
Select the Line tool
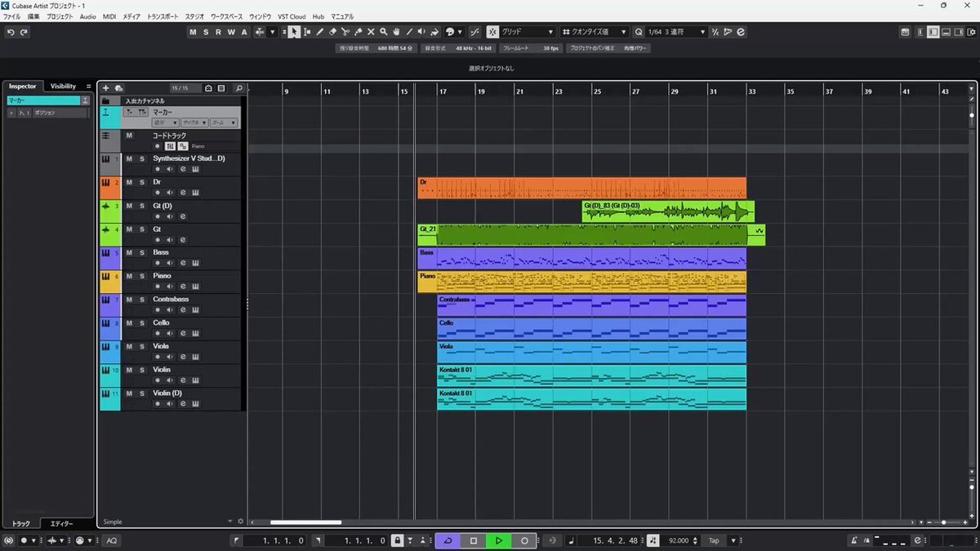click(409, 32)
